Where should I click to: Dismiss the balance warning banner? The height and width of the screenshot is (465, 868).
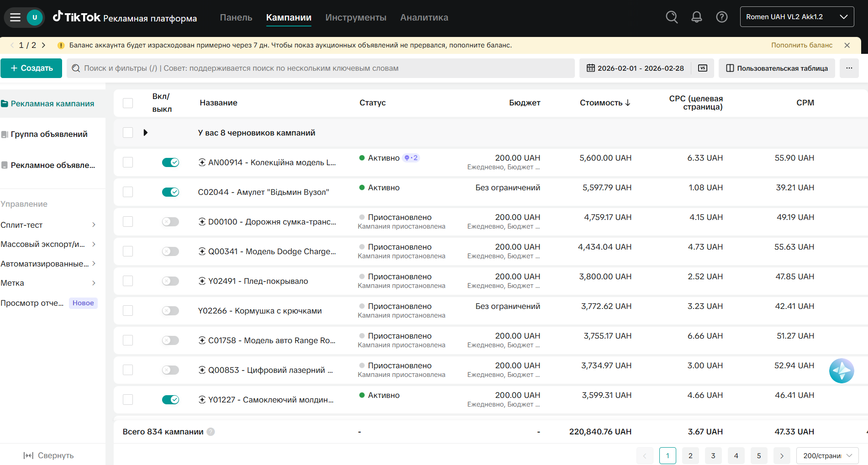pyautogui.click(x=847, y=45)
